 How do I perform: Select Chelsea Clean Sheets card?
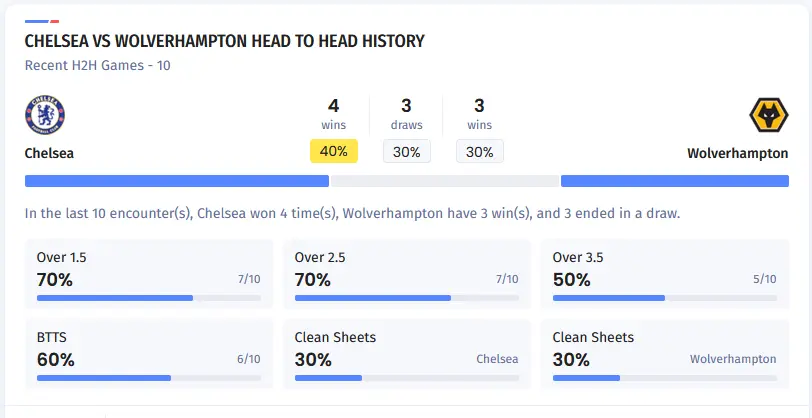[406, 352]
